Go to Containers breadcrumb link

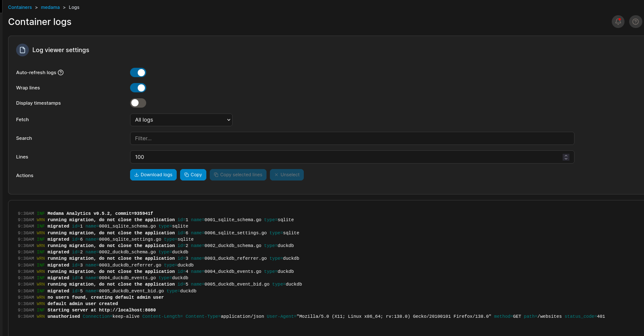20,7
